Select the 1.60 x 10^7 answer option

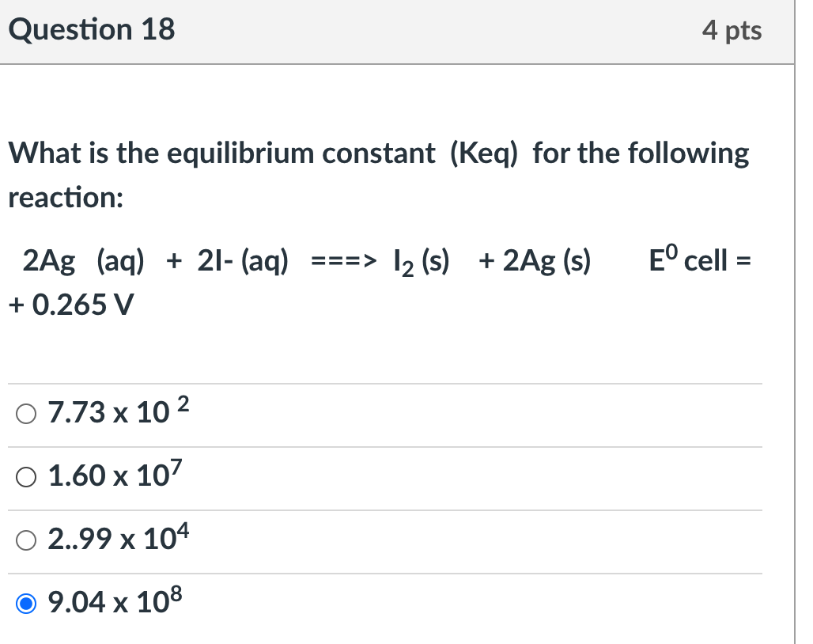point(26,475)
